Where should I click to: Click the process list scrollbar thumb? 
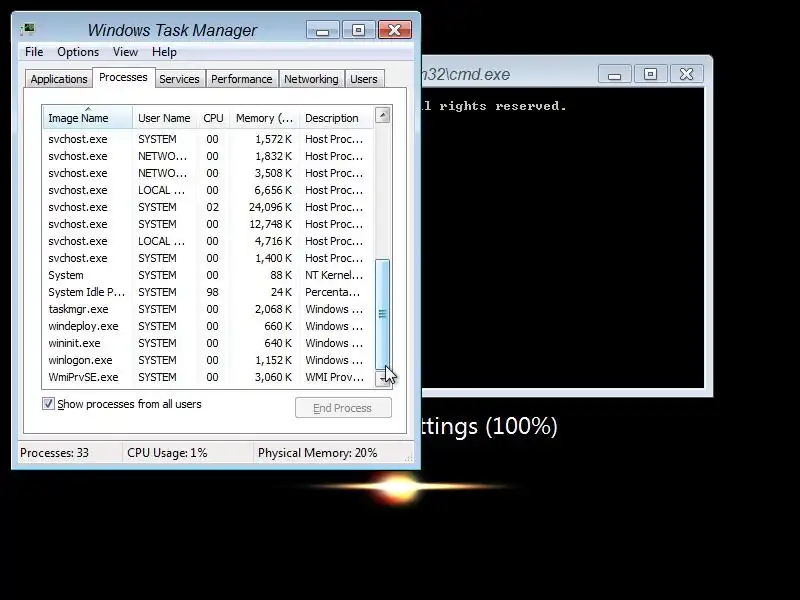[x=383, y=314]
